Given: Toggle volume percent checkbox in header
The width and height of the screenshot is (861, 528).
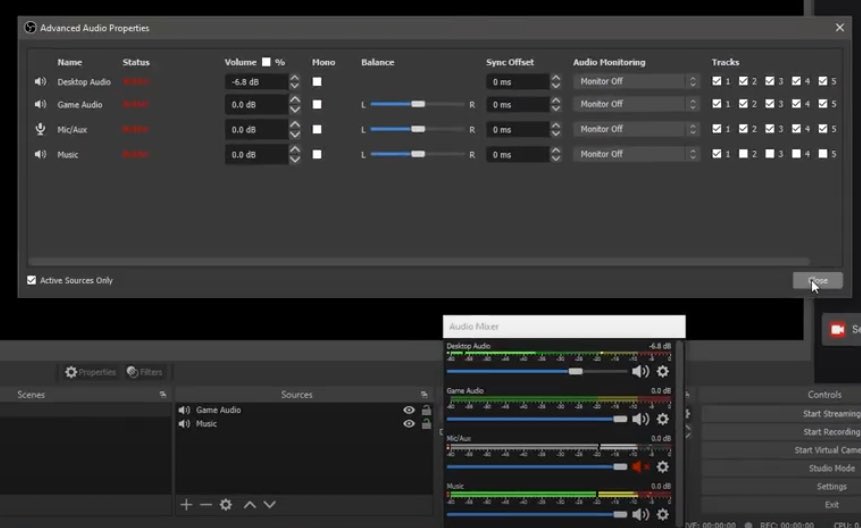Looking at the screenshot, I should click(x=266, y=62).
